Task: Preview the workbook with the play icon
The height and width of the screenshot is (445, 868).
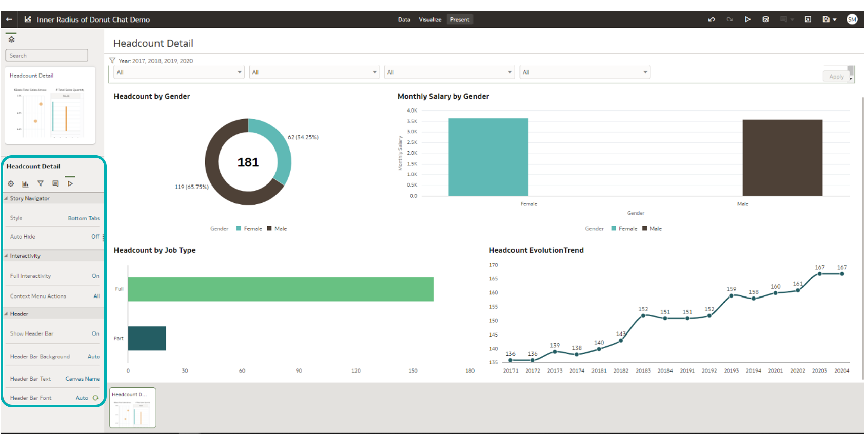Action: pyautogui.click(x=747, y=19)
